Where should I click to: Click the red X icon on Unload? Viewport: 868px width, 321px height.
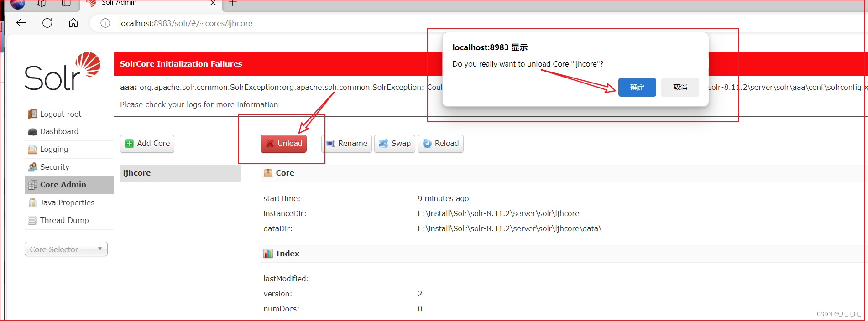(x=270, y=144)
